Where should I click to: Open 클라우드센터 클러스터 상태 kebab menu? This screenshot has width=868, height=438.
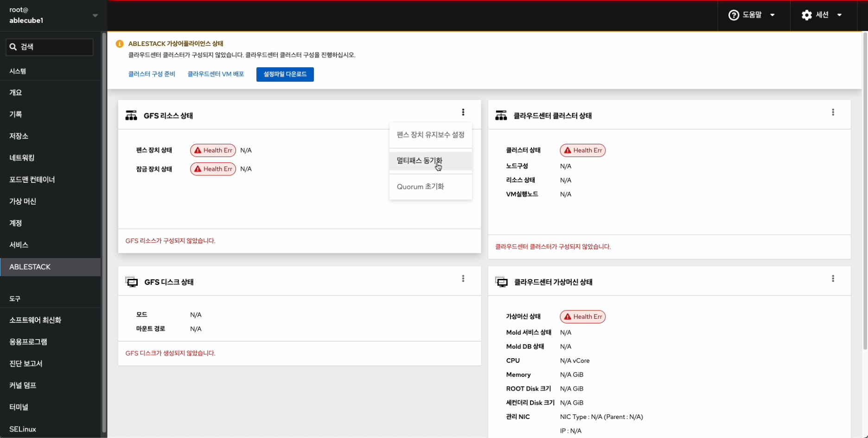833,112
